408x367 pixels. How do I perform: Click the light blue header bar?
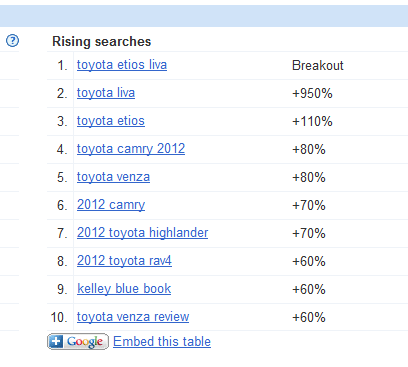point(204,16)
